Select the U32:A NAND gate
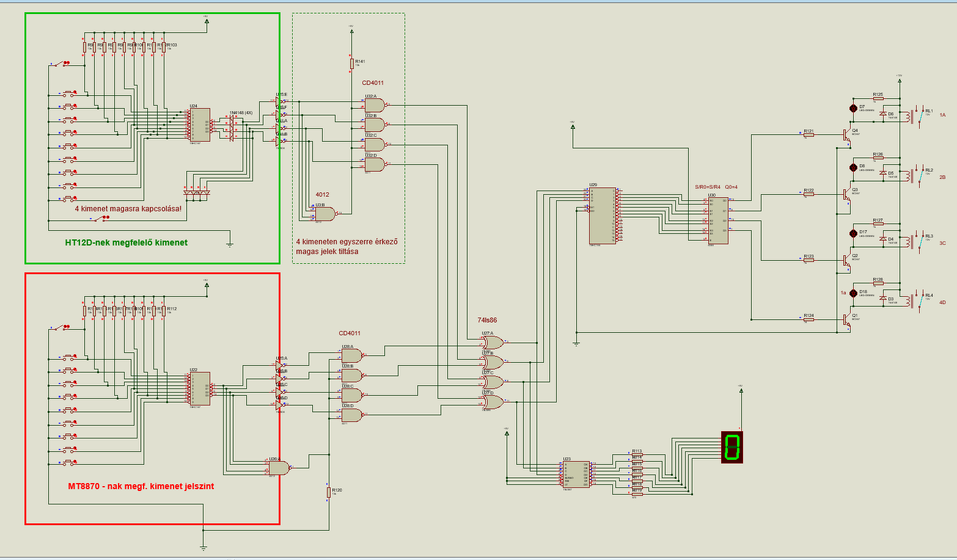This screenshot has width=957, height=560. [375, 105]
